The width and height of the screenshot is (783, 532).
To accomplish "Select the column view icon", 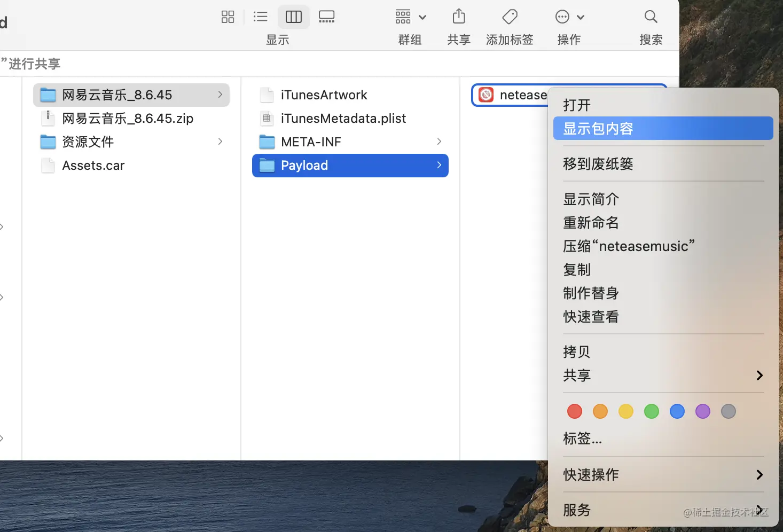I will coord(293,17).
